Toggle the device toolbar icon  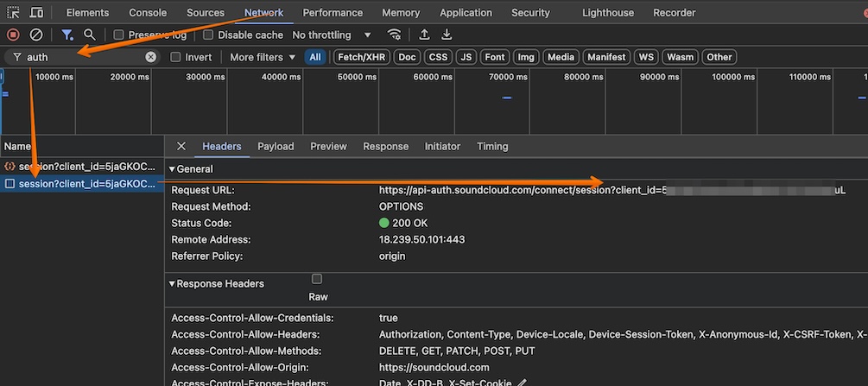[x=37, y=13]
